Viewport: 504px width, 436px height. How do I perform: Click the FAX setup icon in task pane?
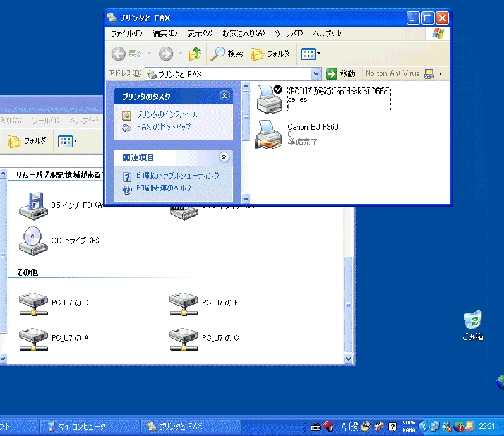tap(127, 128)
